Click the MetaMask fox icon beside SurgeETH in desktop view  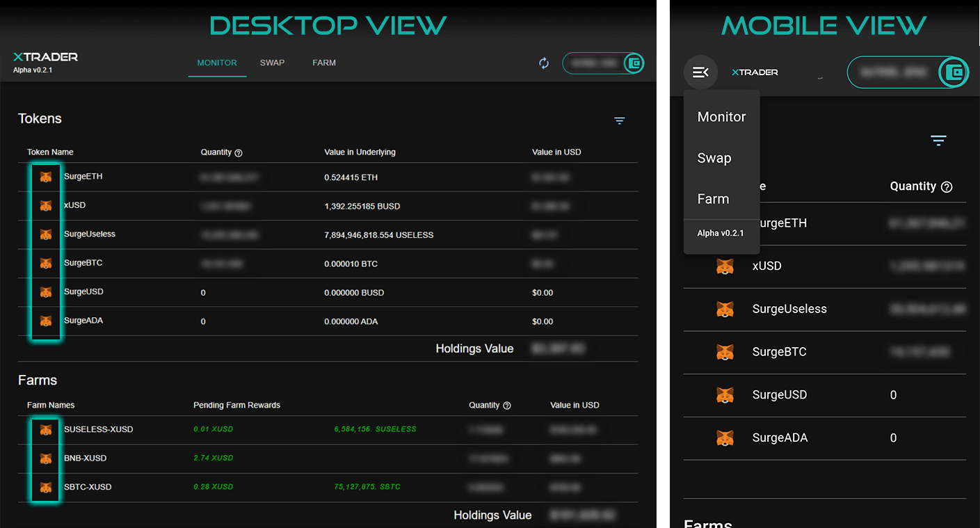(x=46, y=177)
